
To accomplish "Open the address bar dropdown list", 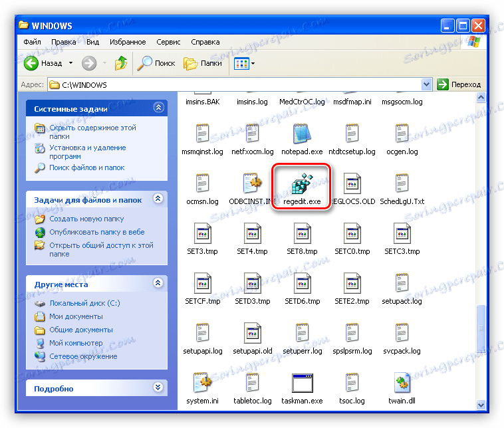I will [426, 84].
